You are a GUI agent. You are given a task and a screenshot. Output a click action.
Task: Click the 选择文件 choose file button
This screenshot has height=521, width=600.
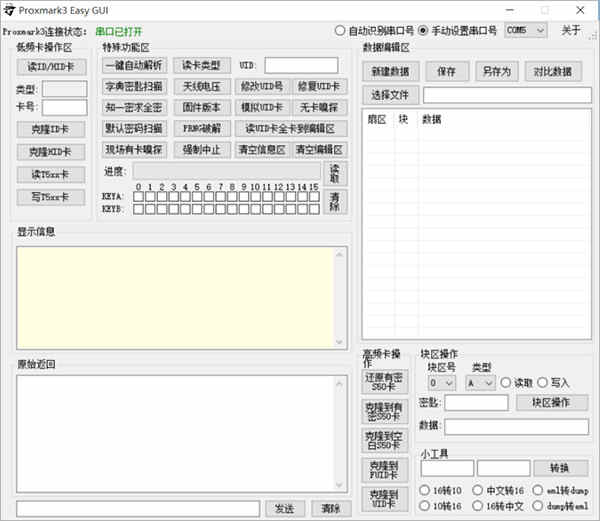(x=391, y=94)
